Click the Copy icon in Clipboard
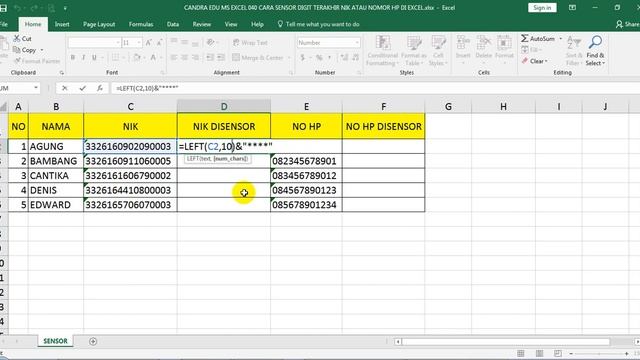Viewport: 640px width, 360px height. click(17, 50)
